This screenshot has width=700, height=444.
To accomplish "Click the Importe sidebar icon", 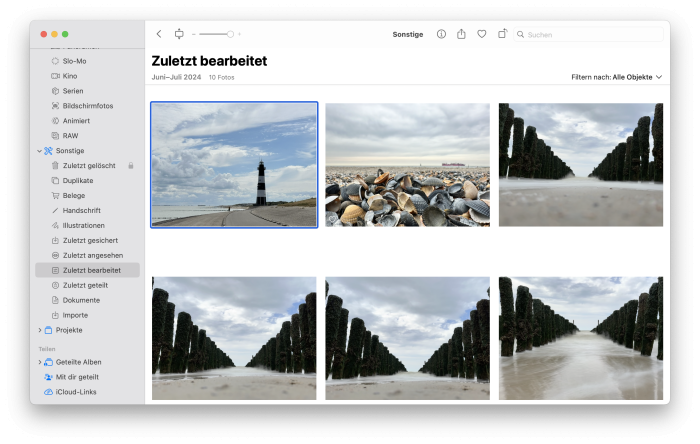I will pyautogui.click(x=55, y=315).
